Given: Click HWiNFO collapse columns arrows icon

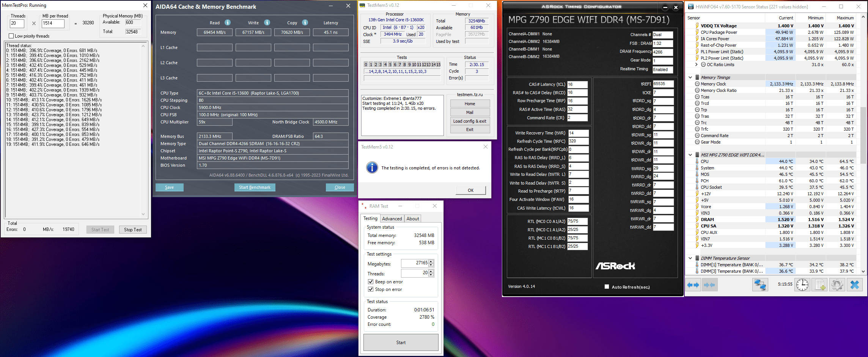Looking at the screenshot, I should tap(709, 285).
